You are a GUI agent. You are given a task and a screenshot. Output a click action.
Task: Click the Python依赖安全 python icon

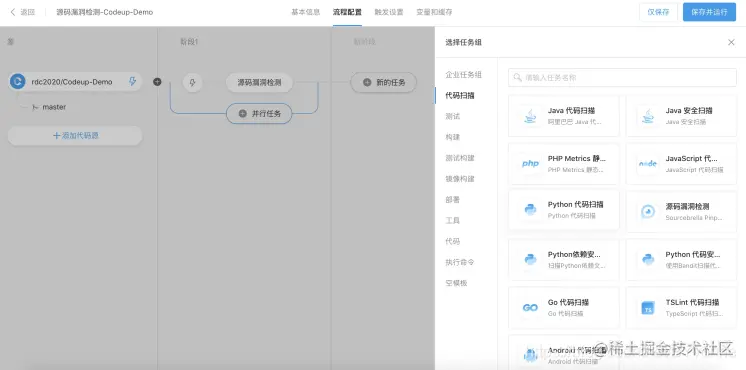tap(530, 259)
